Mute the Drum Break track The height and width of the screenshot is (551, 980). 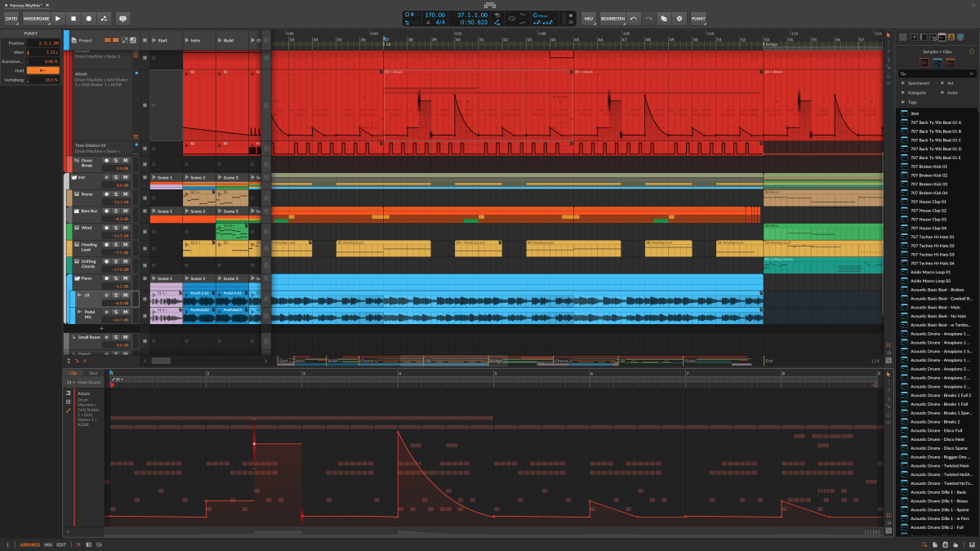pyautogui.click(x=126, y=161)
